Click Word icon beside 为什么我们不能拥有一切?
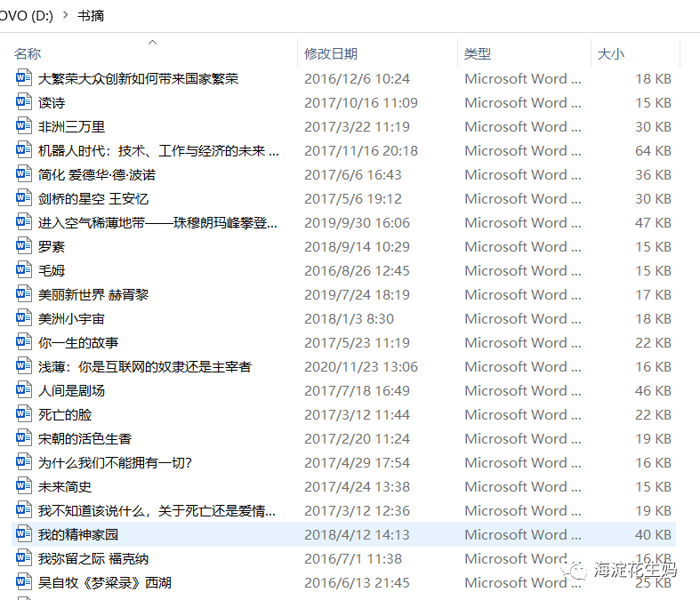Image resolution: width=700 pixels, height=600 pixels. point(24,462)
